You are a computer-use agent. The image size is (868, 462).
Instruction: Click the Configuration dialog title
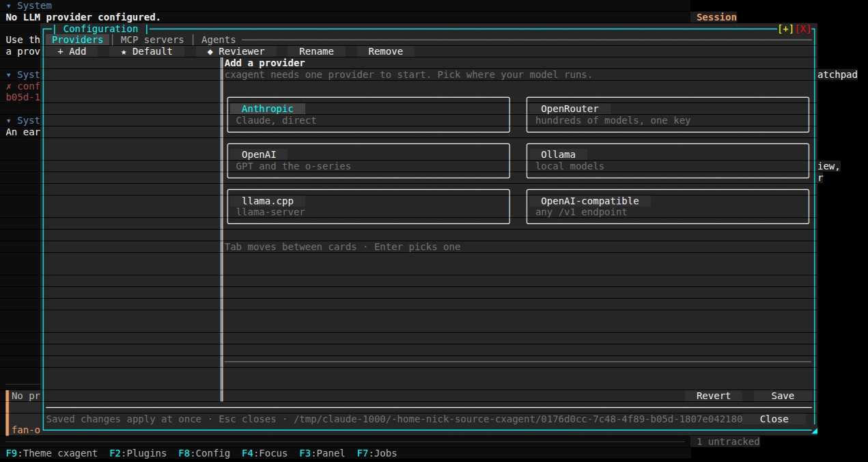[x=100, y=29]
